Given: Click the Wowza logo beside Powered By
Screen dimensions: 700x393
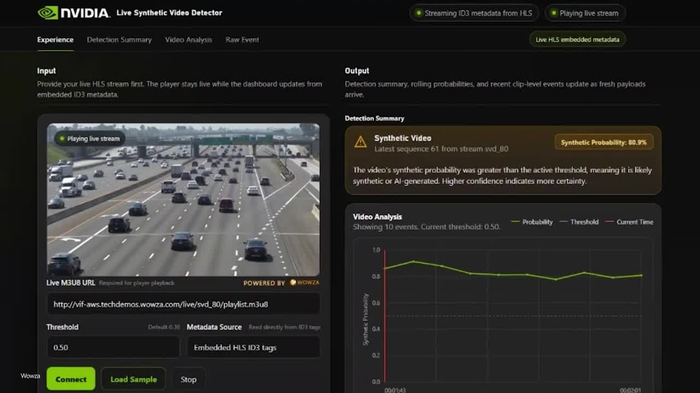Looking at the screenshot, I should pyautogui.click(x=304, y=283).
